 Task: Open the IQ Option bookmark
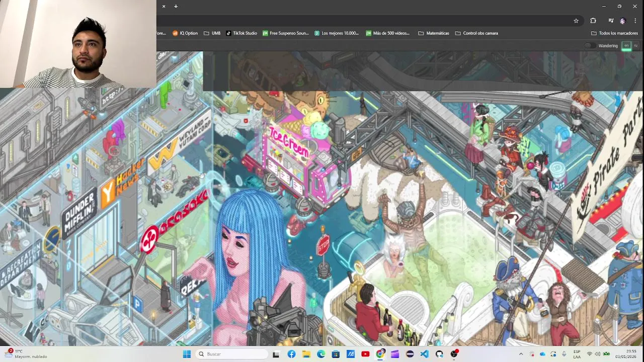click(x=185, y=33)
